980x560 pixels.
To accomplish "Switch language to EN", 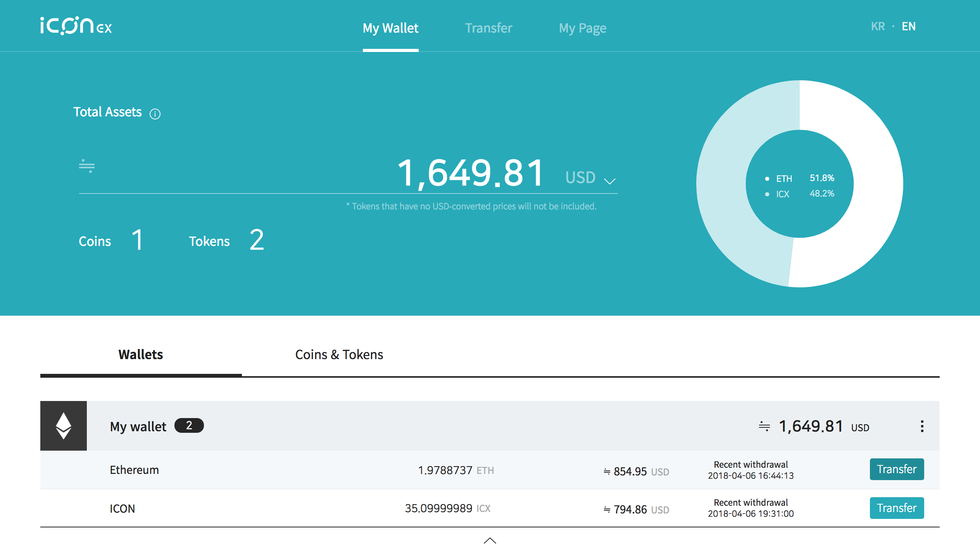I will coord(909,26).
